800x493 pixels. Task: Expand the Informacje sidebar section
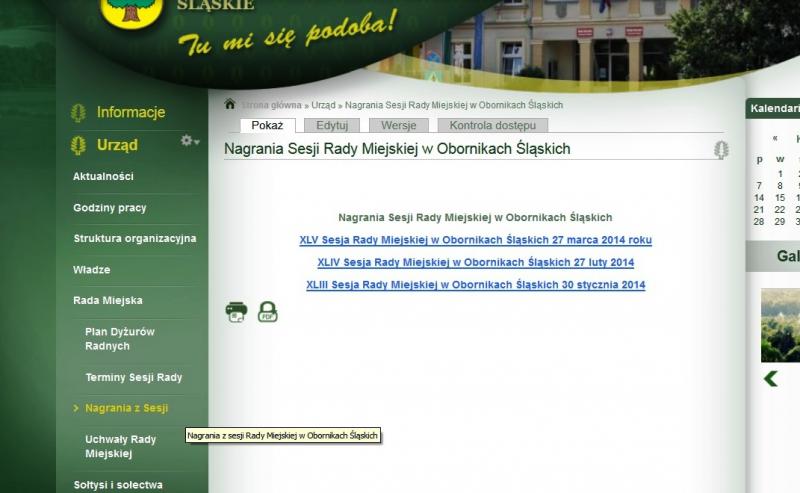(130, 113)
